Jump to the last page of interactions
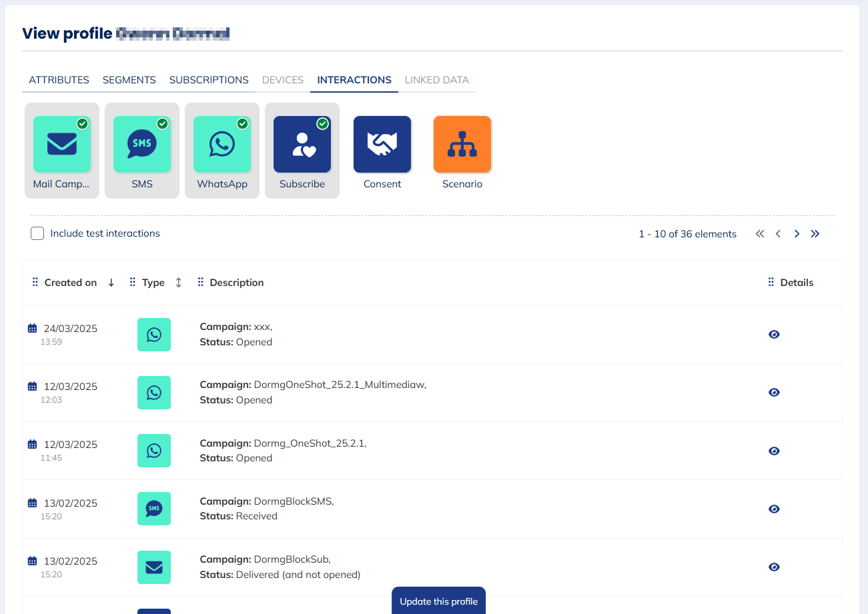Screen dimensions: 868x614 point(815,234)
